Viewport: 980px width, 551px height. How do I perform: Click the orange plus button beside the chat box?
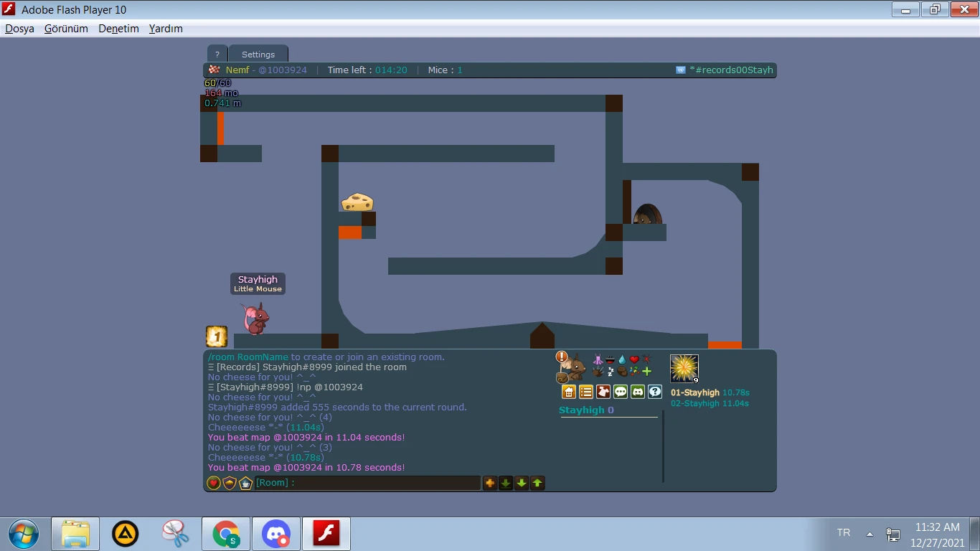click(x=490, y=483)
